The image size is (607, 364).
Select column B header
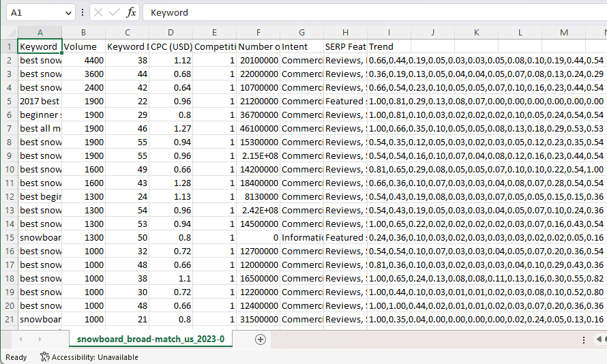84,33
